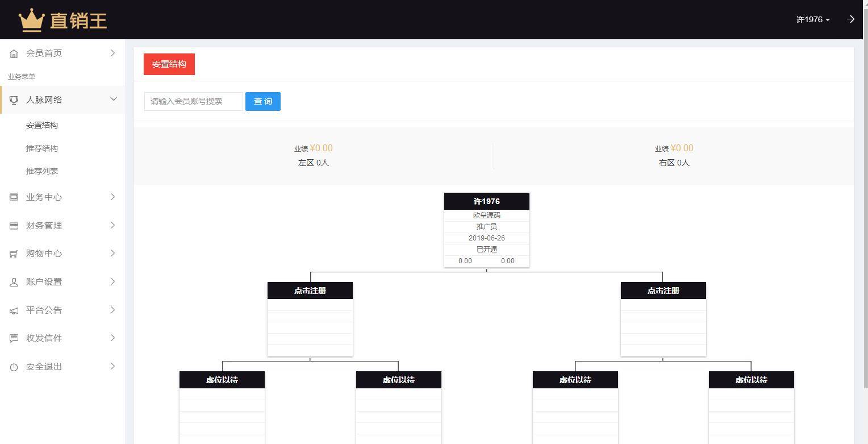The image size is (868, 444).
Task: Click the red 安置结构 button
Action: click(x=169, y=64)
